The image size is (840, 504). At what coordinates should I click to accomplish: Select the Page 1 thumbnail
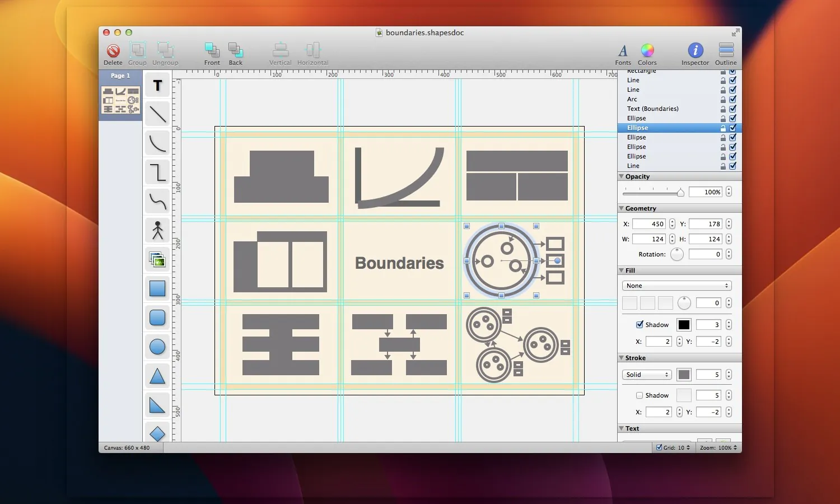coord(120,100)
